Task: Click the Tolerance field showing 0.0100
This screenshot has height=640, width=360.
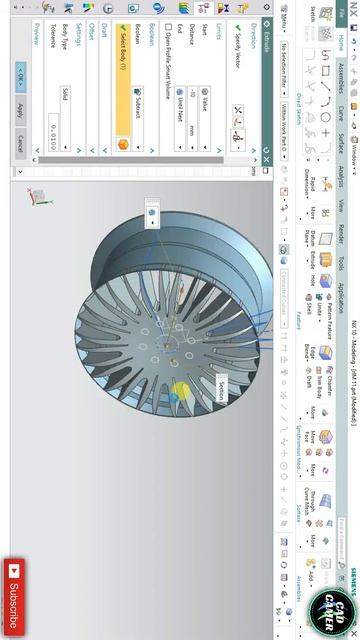Action: coord(53,132)
